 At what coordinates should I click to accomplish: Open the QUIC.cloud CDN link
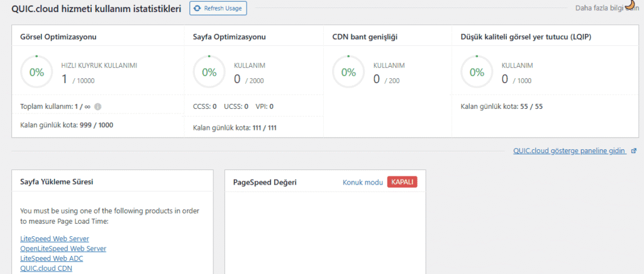(x=47, y=268)
